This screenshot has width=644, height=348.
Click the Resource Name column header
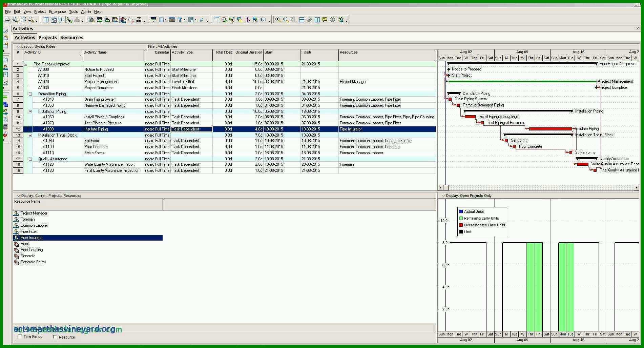coord(88,204)
